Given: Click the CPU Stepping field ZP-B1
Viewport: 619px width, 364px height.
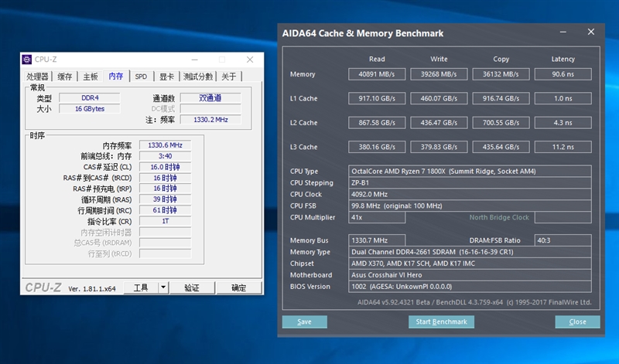Looking at the screenshot, I should pos(470,182).
